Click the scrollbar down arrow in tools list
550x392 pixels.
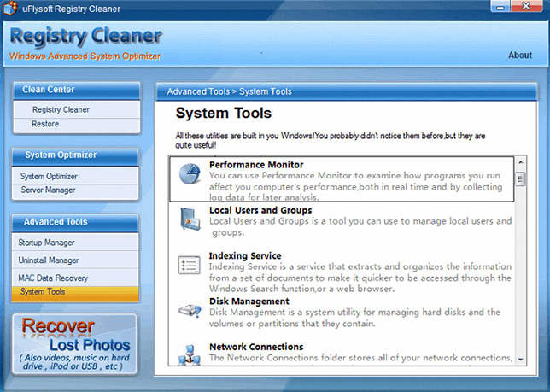click(x=521, y=359)
